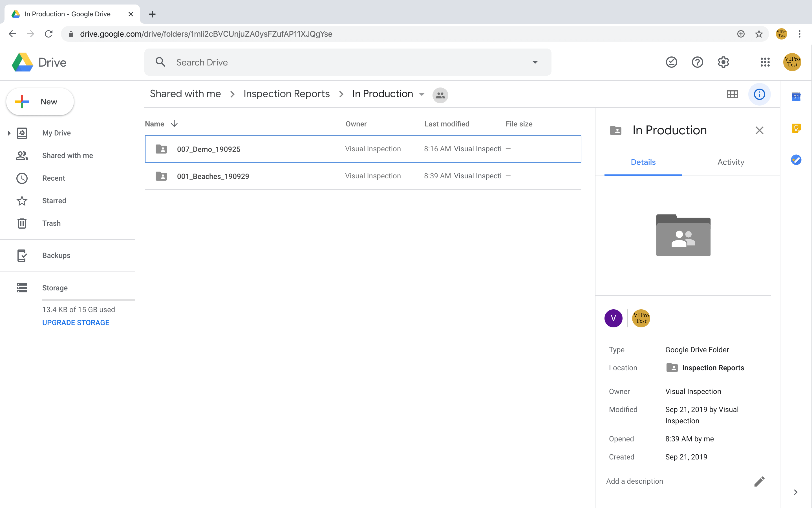The image size is (812, 508).
Task: Open Google Keep side panel icon
Action: [796, 128]
